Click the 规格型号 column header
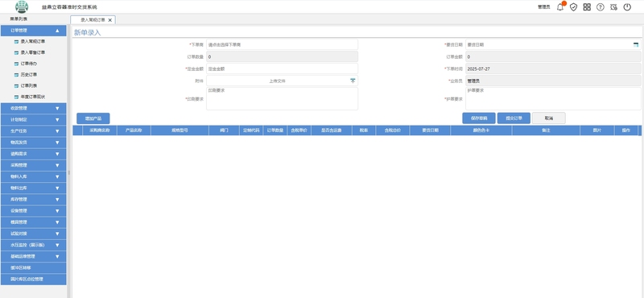The image size is (644, 298). point(180,130)
